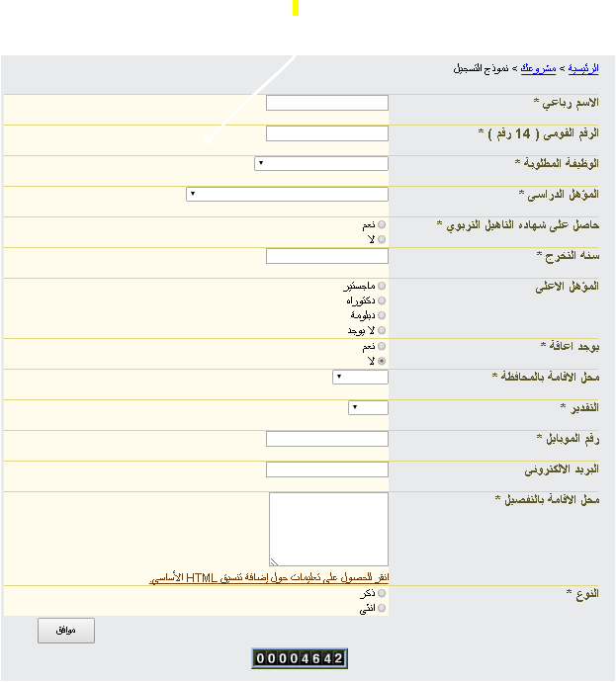
Task: Expand the التقدير dropdown
Action: tap(368, 407)
